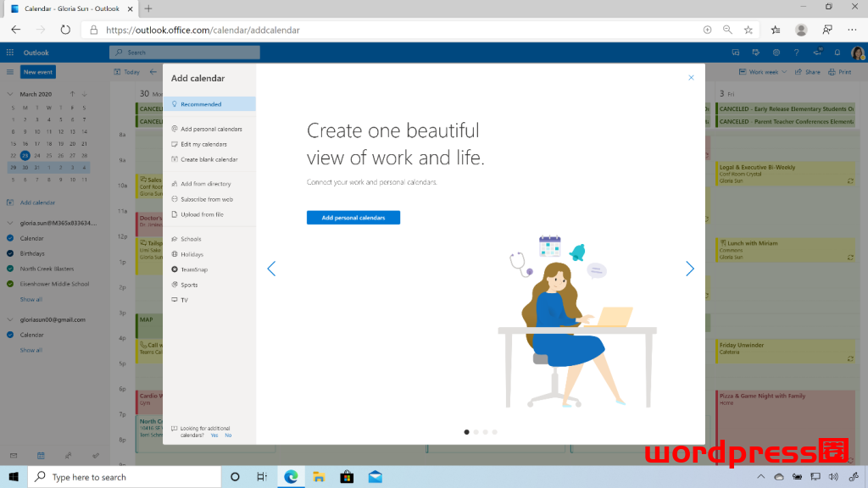Select Add personal calendars in sidebar
868x488 pixels.
click(x=210, y=129)
